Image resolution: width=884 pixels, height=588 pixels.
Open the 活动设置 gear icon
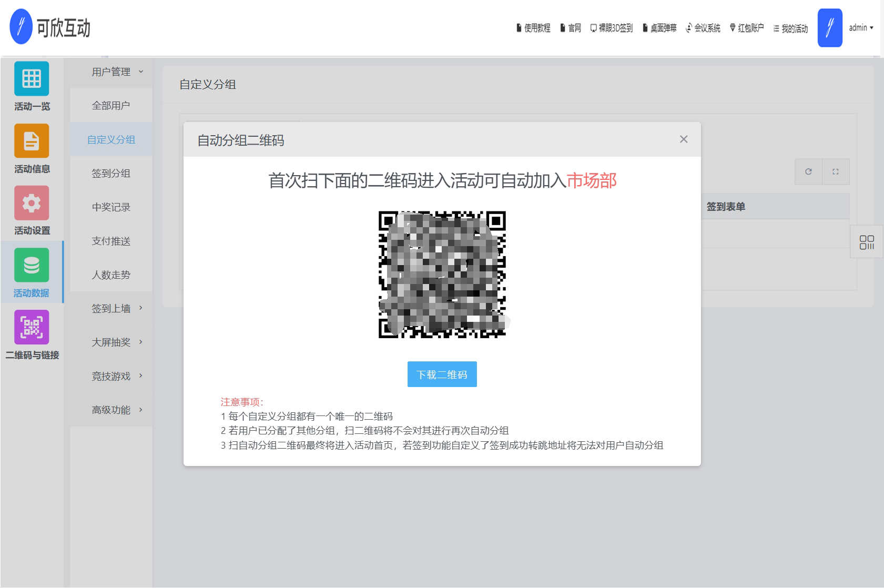pos(32,203)
